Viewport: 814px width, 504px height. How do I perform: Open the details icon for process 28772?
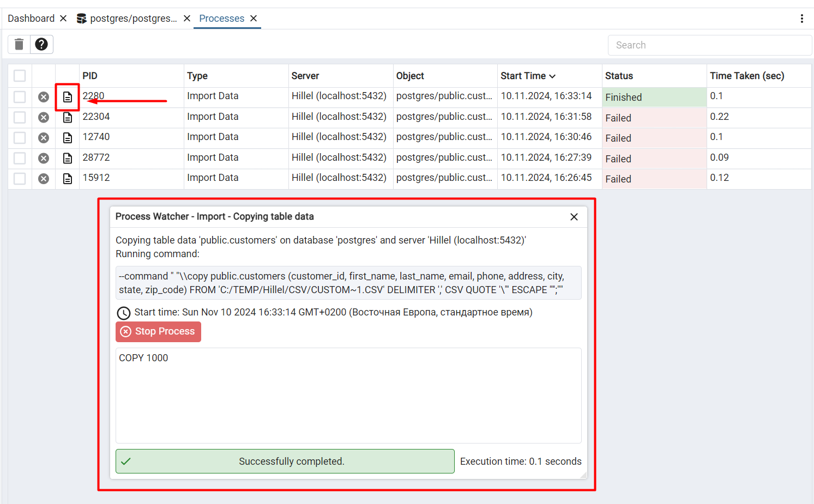(67, 158)
